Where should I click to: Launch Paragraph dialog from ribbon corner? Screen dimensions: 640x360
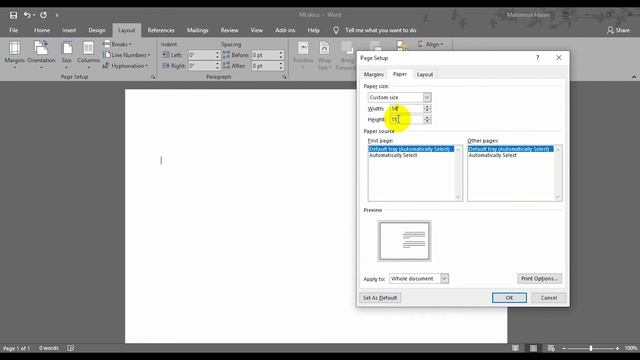coord(284,77)
